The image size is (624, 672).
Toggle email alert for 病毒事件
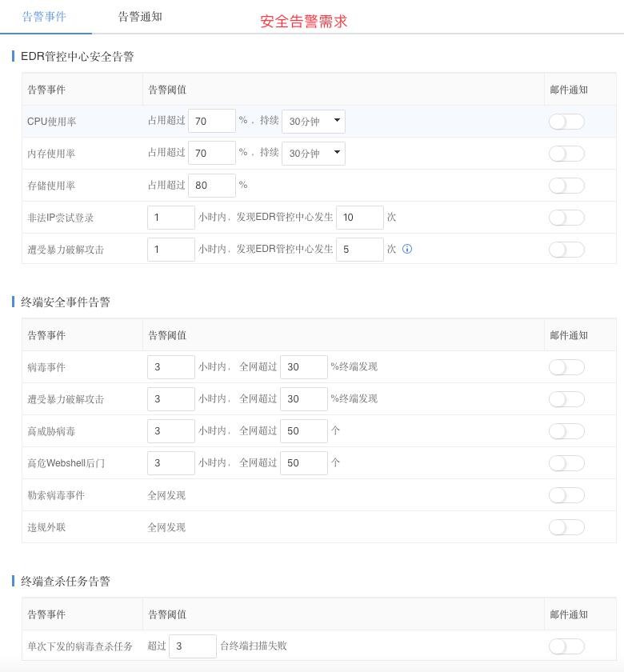tap(566, 367)
